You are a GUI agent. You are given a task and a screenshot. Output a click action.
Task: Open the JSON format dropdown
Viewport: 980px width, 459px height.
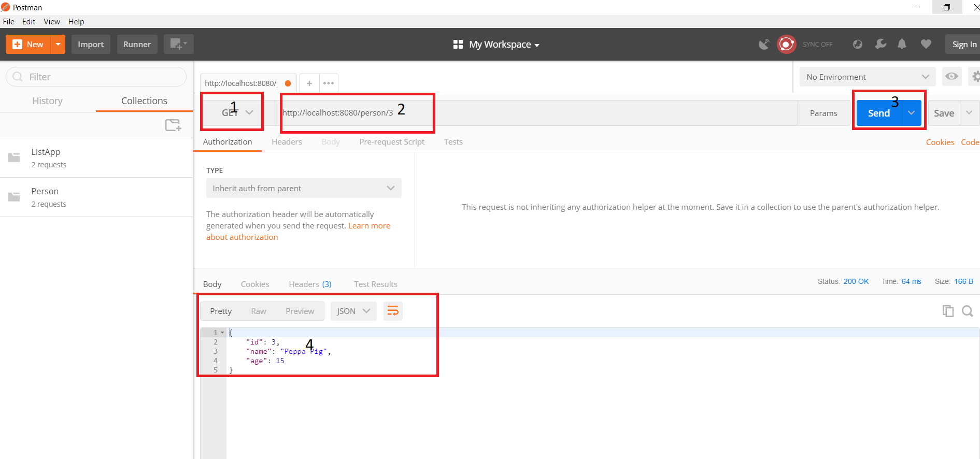click(x=353, y=311)
